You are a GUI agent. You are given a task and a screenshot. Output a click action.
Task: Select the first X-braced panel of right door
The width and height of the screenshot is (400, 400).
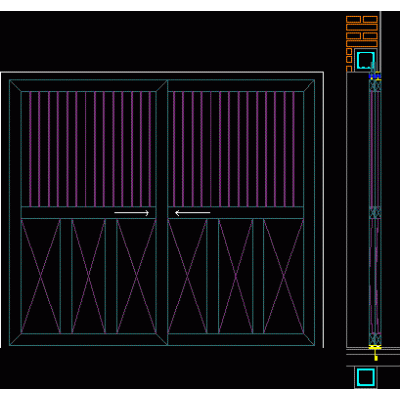187,276
